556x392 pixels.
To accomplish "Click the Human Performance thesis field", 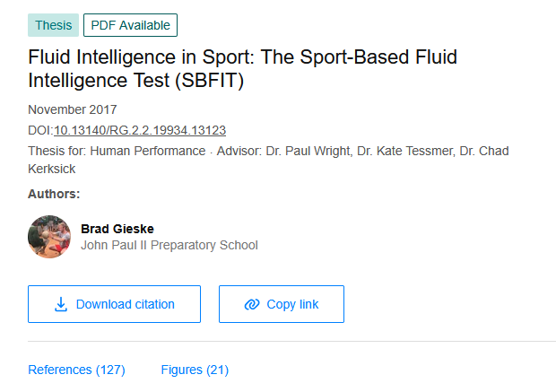I will coord(148,151).
